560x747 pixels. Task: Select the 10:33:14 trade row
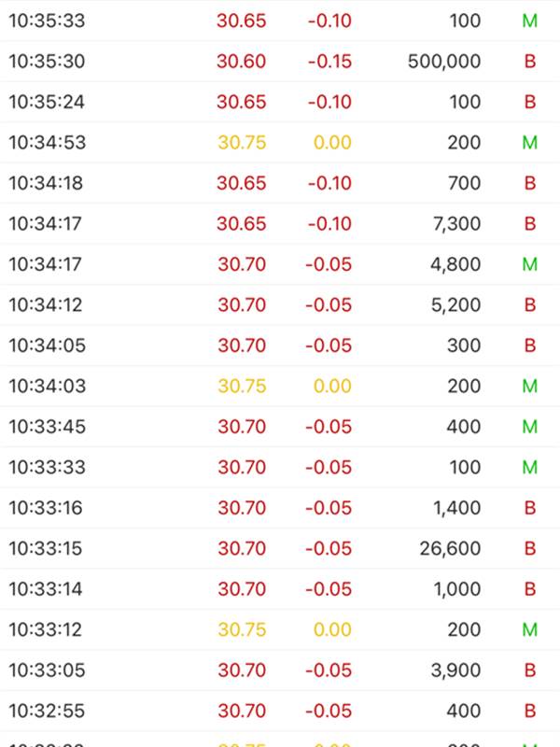[x=280, y=589]
